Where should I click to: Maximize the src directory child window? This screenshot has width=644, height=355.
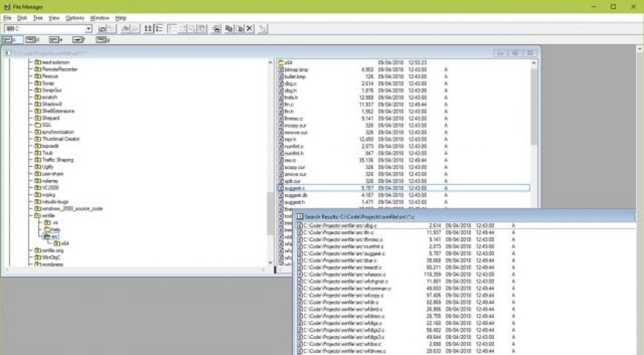(515, 53)
